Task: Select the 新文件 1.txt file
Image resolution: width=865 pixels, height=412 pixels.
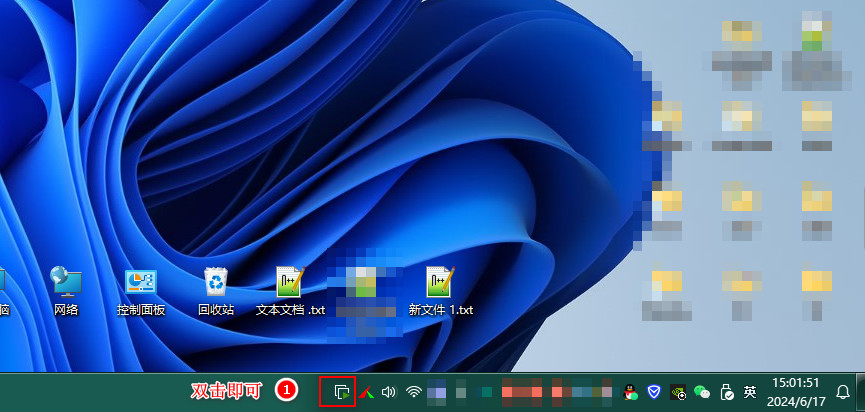Action: pyautogui.click(x=440, y=291)
